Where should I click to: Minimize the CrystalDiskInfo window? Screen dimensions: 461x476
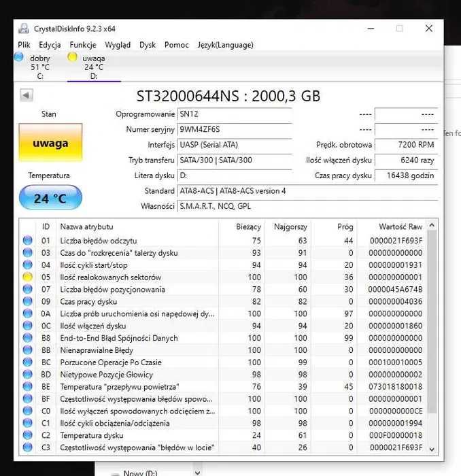click(x=371, y=29)
